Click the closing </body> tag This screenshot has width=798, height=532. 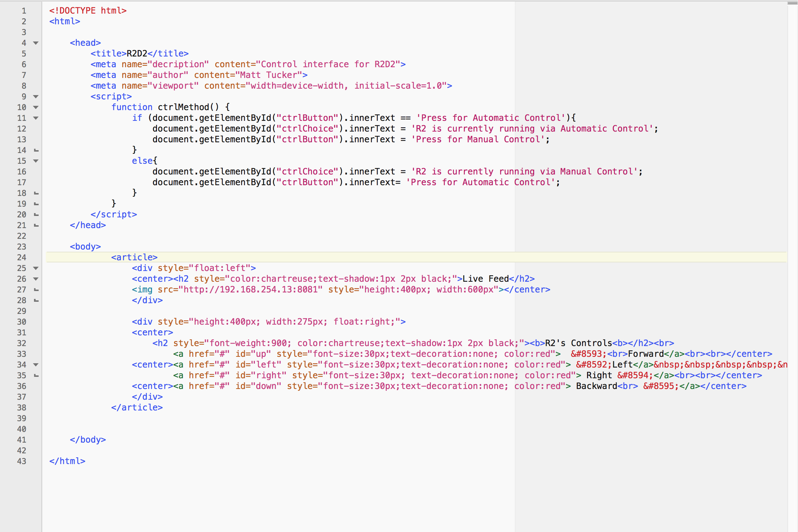click(88, 440)
